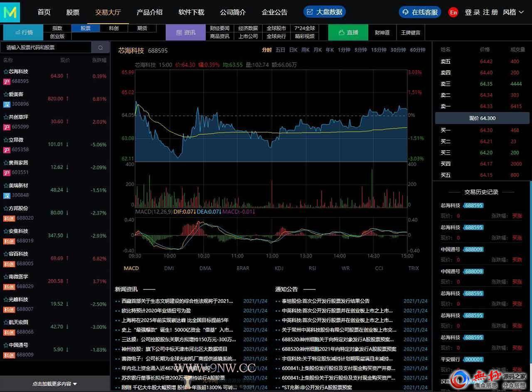Switch chart to 1分钟 interval
The height and width of the screenshot is (392, 532).
344,50
